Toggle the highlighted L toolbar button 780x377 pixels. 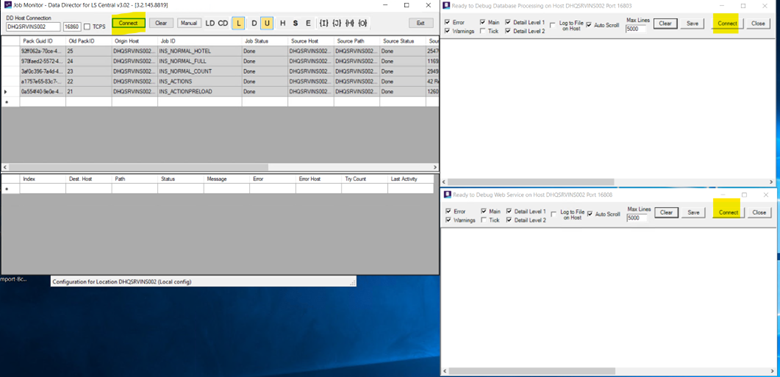pyautogui.click(x=238, y=23)
